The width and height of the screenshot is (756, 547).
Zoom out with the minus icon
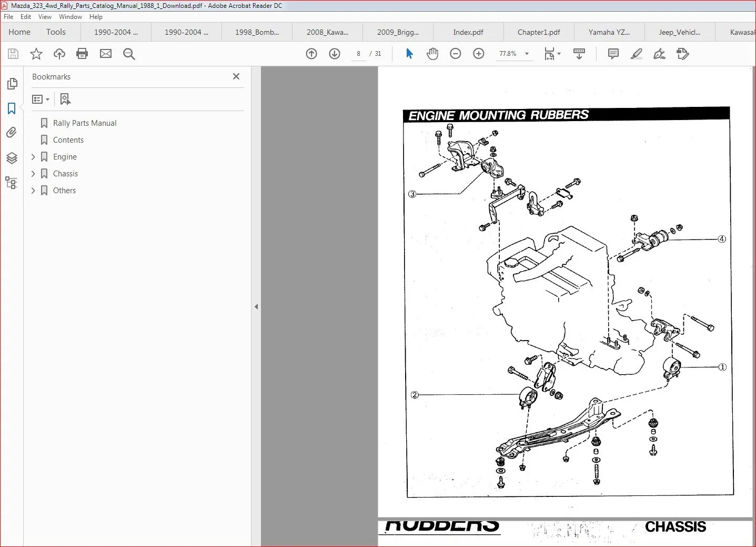[x=456, y=54]
